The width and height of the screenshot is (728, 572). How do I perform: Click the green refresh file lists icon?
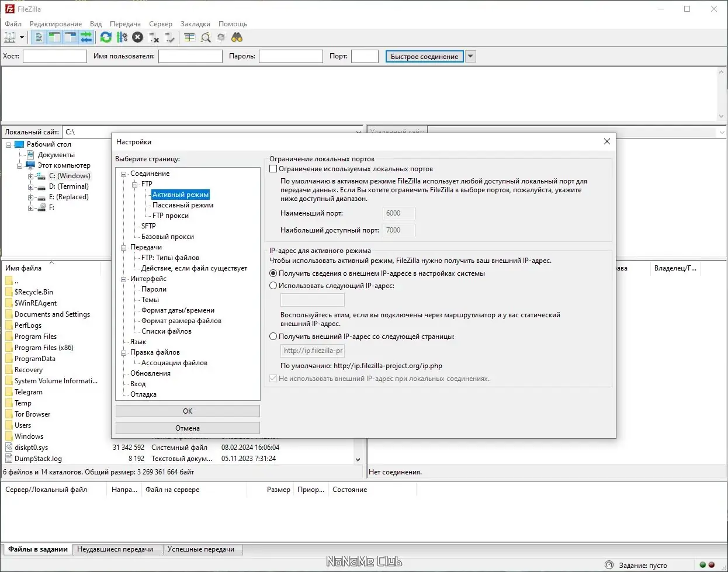(x=106, y=37)
